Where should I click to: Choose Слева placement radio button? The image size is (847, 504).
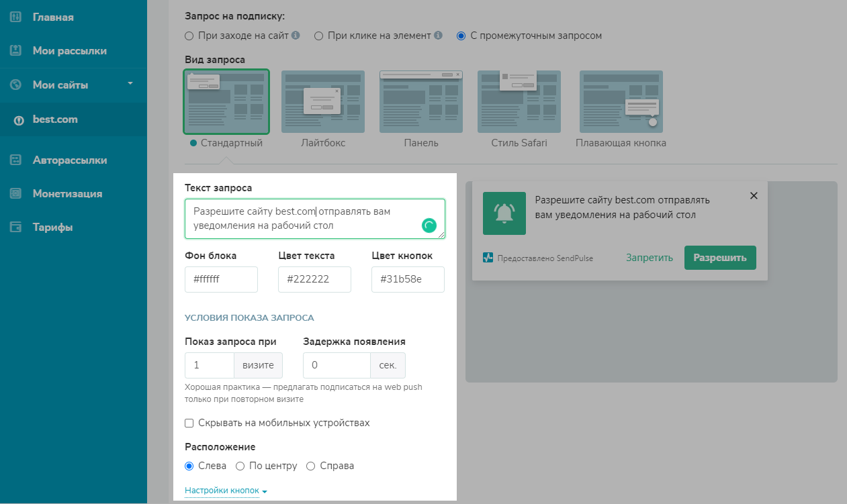[x=189, y=466]
